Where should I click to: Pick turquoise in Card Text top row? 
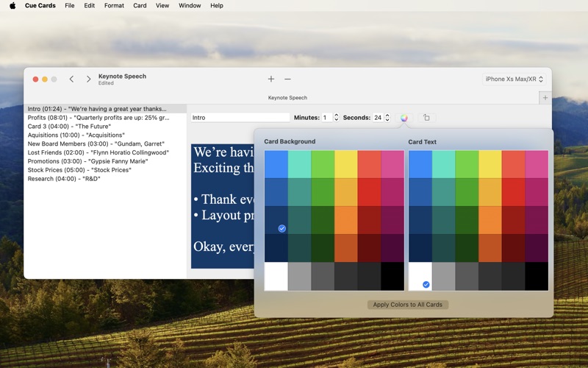coord(444,164)
